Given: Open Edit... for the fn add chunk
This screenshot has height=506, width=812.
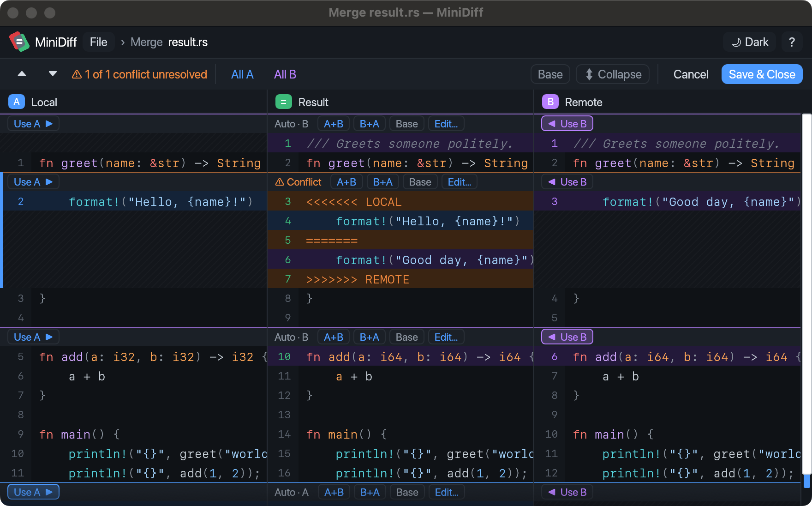Looking at the screenshot, I should pos(446,337).
